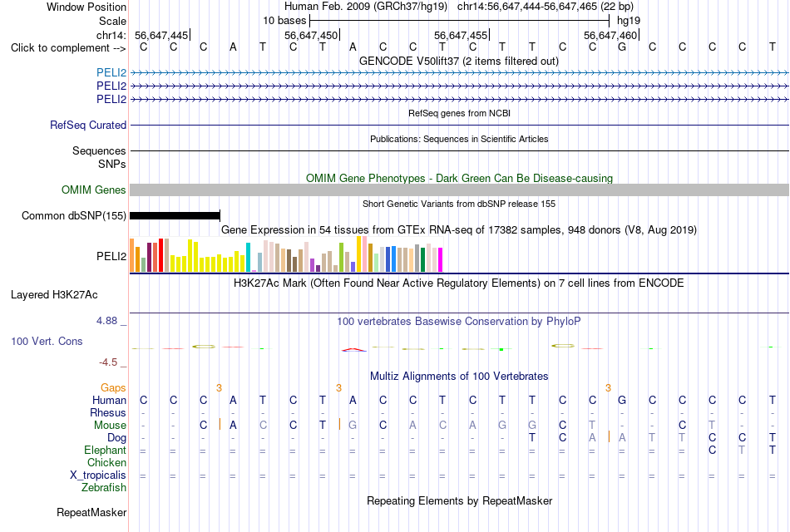The height and width of the screenshot is (532, 790).
Task: Click the Sequences publications track label
Action: pos(99,150)
